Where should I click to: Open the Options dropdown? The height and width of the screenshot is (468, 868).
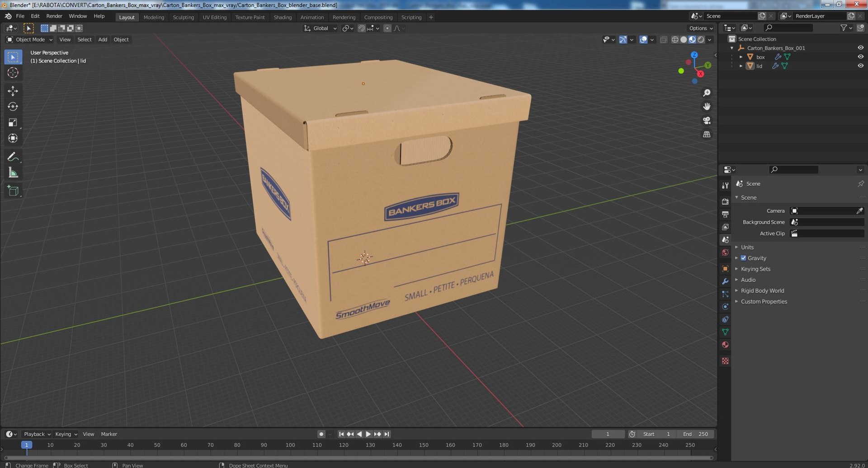point(701,28)
